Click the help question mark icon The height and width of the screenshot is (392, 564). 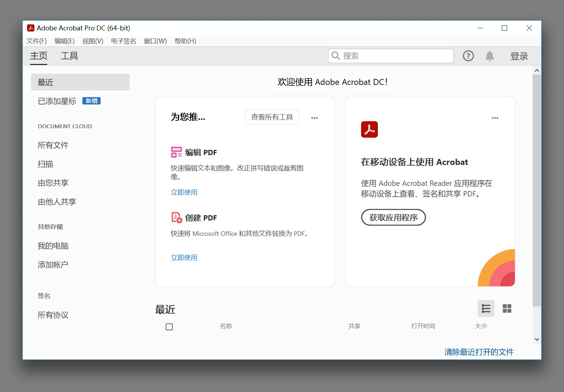[468, 56]
